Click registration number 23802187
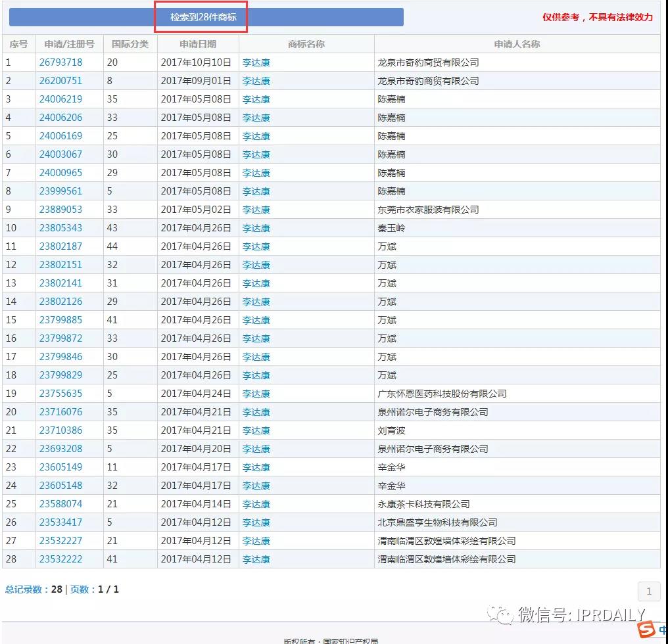 (x=60, y=246)
